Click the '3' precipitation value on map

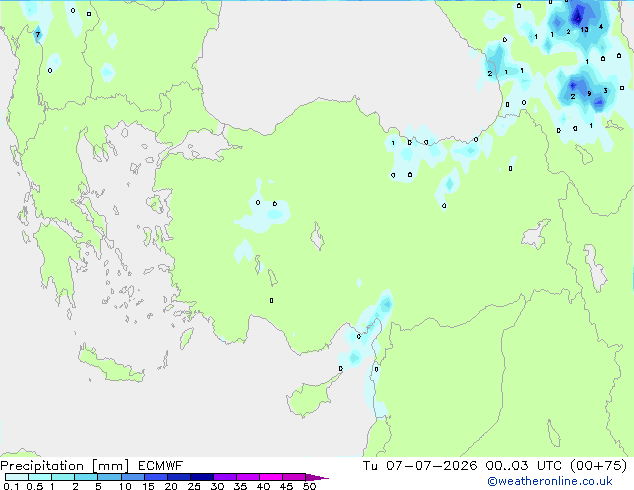pyautogui.click(x=605, y=91)
